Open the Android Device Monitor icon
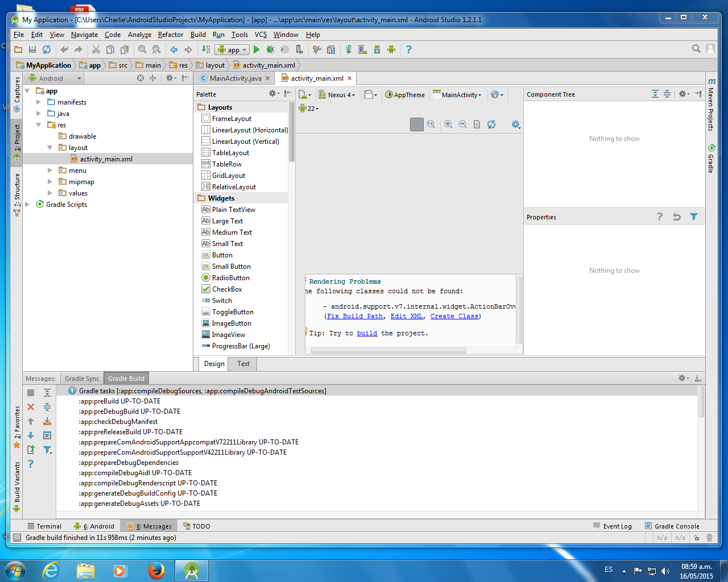Image resolution: width=728 pixels, height=582 pixels. click(x=391, y=50)
